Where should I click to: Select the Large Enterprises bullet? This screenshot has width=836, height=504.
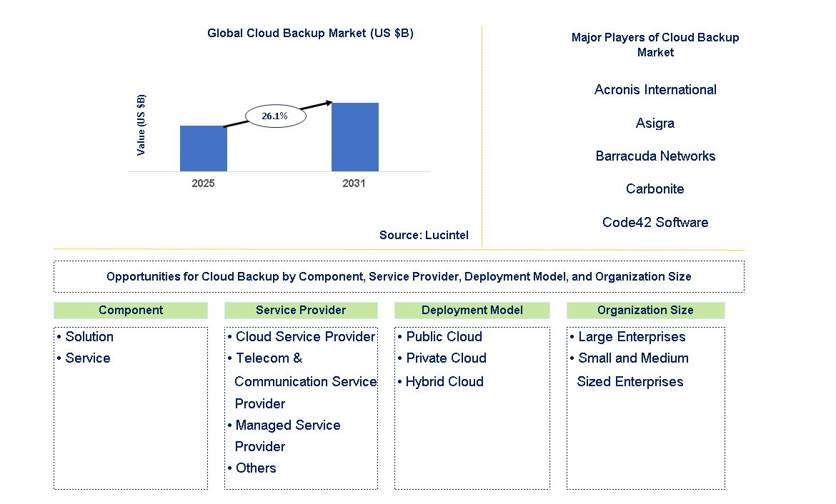(x=628, y=337)
